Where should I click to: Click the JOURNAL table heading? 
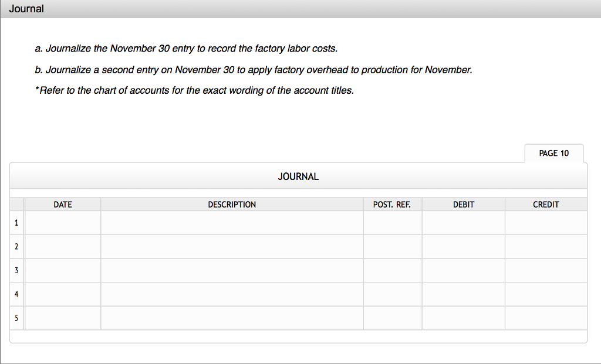(x=298, y=176)
